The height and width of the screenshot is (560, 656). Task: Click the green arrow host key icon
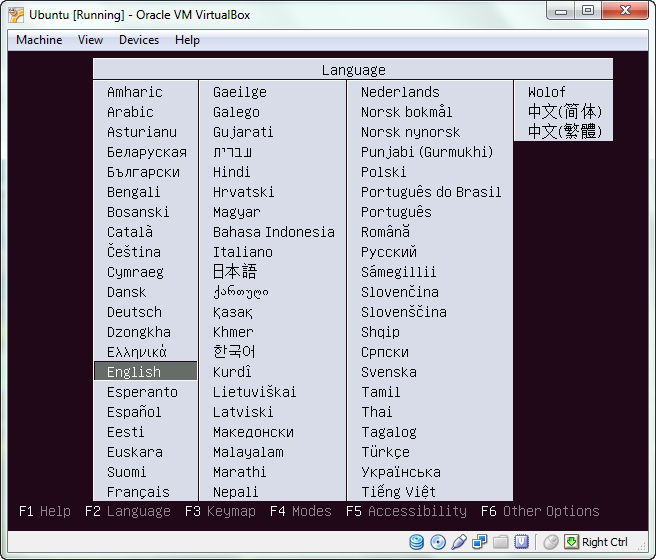tap(571, 542)
